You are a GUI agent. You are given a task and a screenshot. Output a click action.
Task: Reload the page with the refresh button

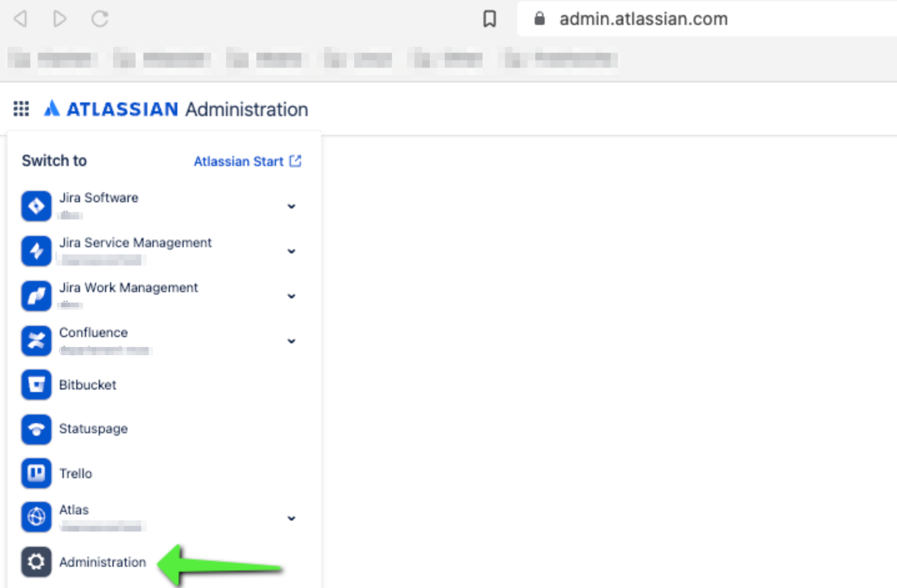[100, 19]
